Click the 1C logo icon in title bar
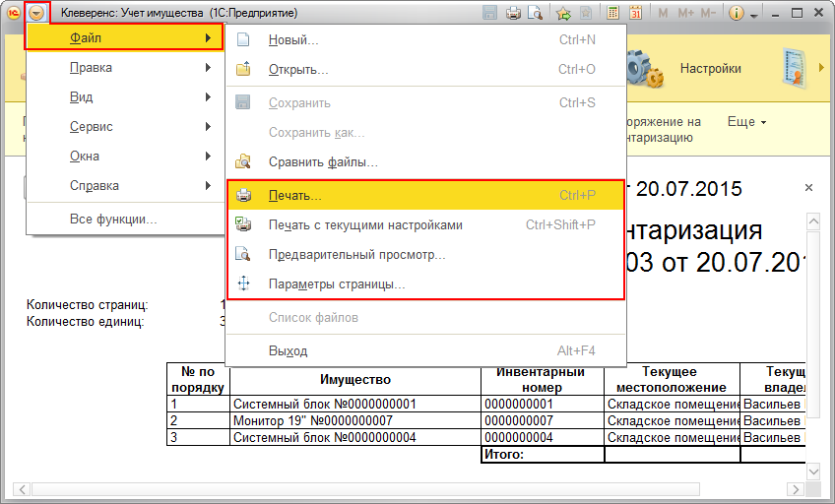 (x=14, y=13)
